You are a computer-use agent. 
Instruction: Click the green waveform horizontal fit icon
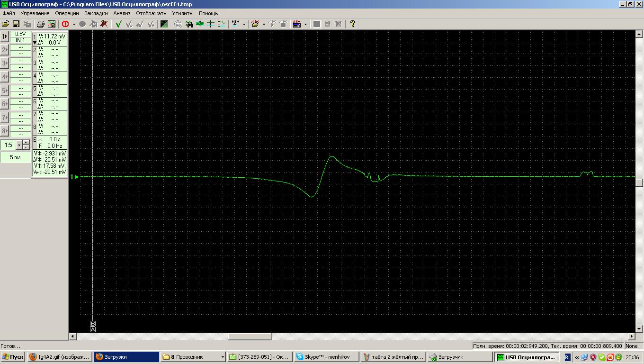[200, 24]
